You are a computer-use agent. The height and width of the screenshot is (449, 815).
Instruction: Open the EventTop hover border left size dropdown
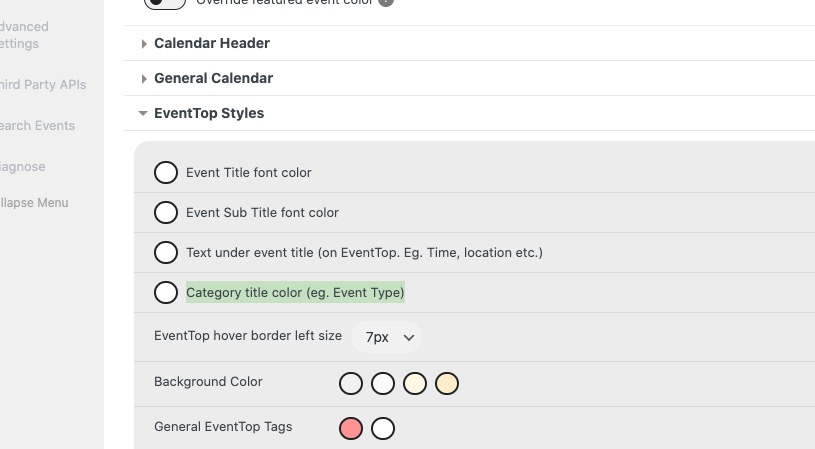point(387,337)
